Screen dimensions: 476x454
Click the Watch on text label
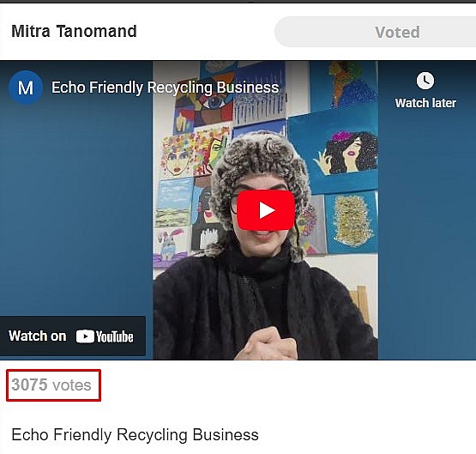tap(38, 336)
